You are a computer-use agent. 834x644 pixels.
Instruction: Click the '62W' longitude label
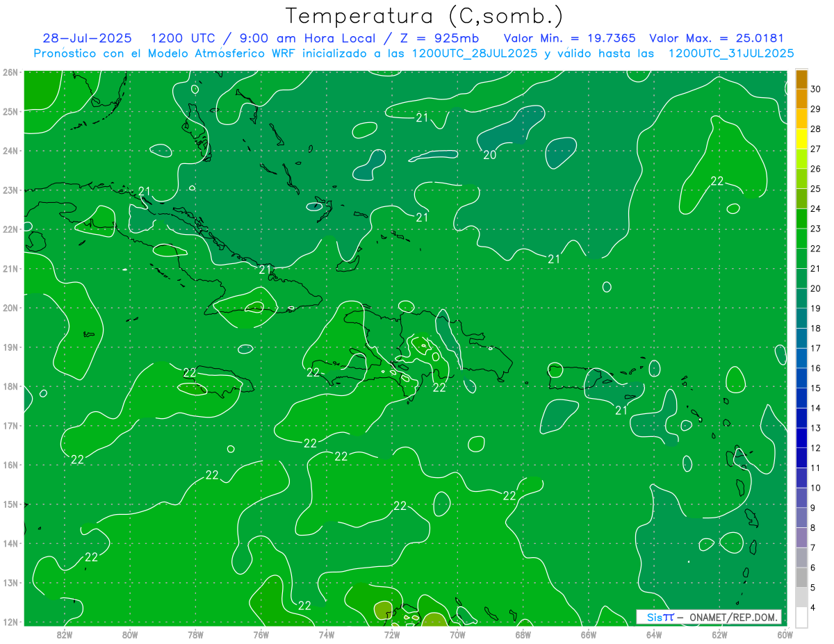[719, 634]
